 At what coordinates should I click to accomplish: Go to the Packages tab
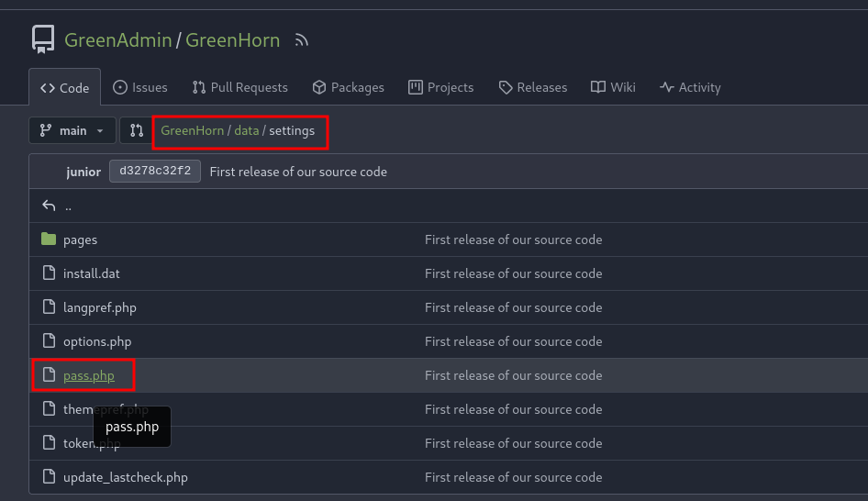coord(348,87)
